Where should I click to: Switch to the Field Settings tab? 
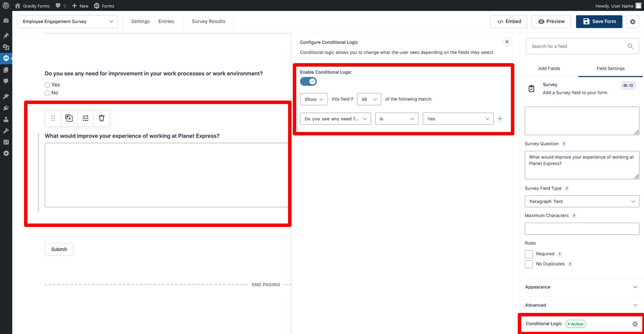611,69
